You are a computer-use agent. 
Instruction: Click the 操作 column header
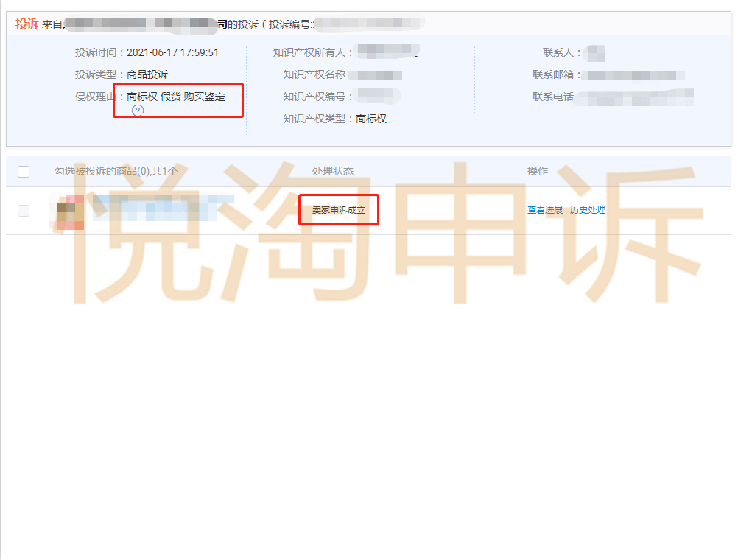click(x=538, y=171)
